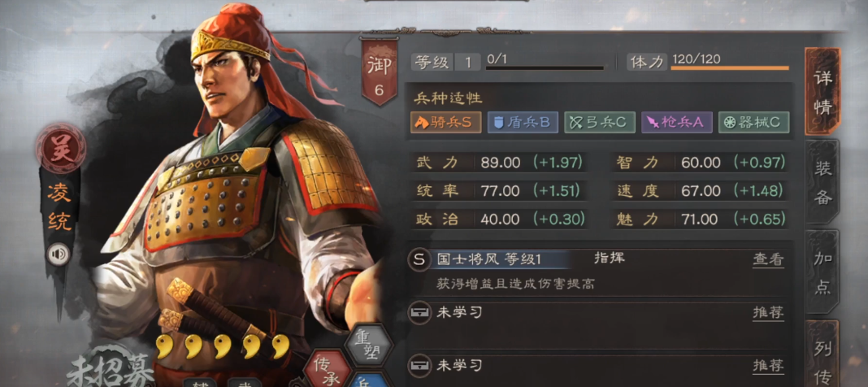Viewport: 868px width, 387px height.
Task: Select the second unlearned skill slot icon
Action: 419,365
